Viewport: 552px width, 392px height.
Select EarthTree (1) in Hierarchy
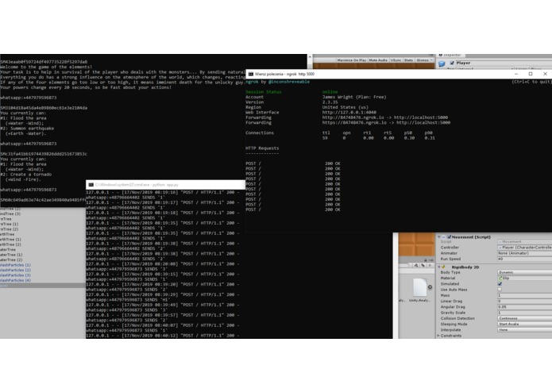pyautogui.click(x=10, y=240)
